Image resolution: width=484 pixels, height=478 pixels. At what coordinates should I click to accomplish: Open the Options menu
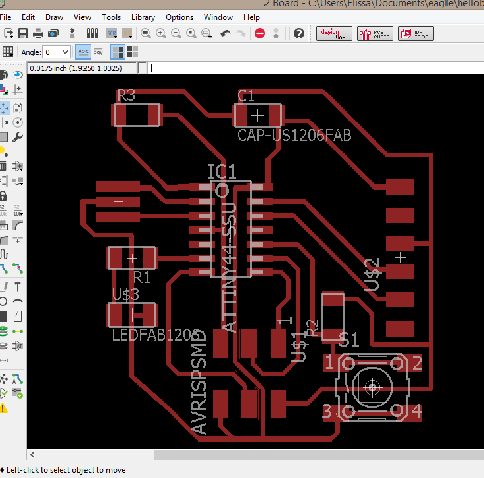[x=179, y=17]
